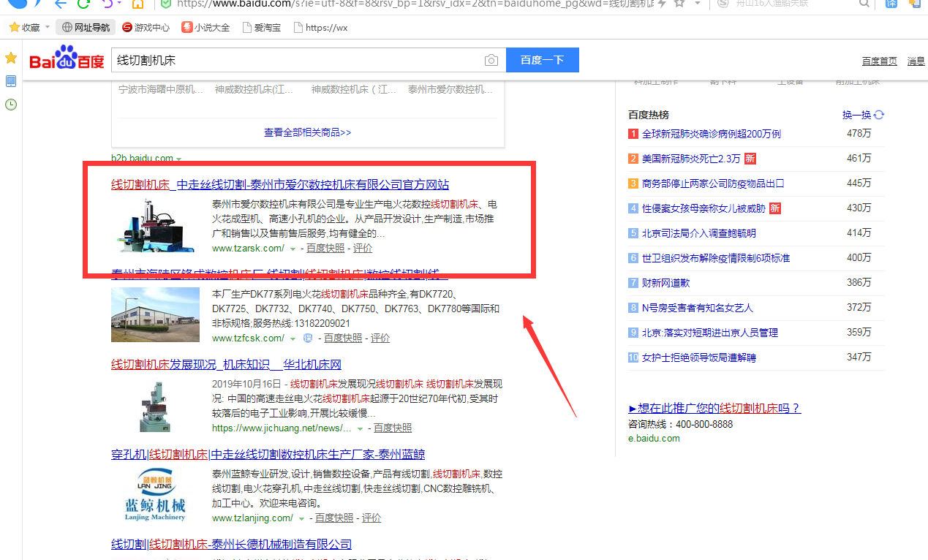Open hot topic 性侵案女孩母亲称女儿被威胁

(x=703, y=208)
